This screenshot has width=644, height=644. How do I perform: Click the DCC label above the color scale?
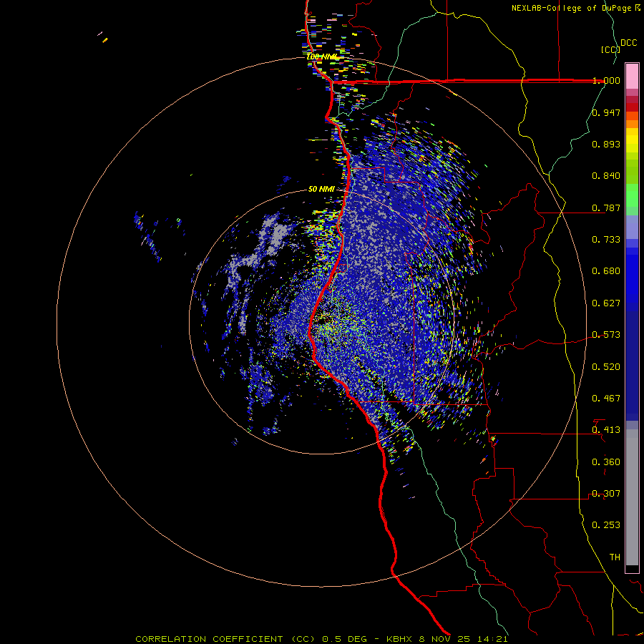tap(628, 43)
